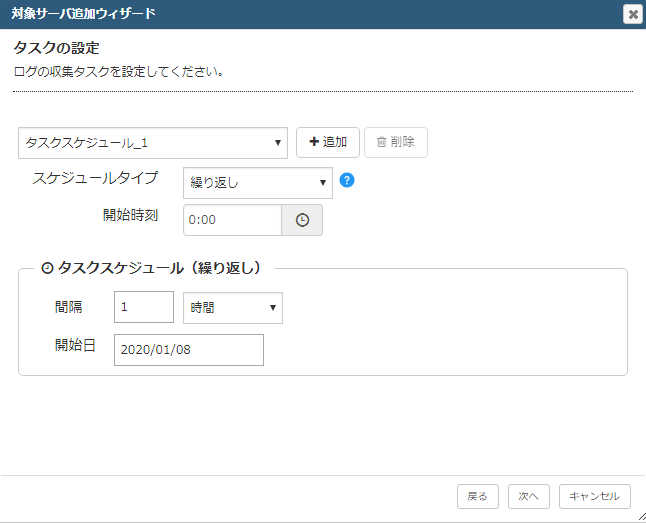
Task: Click the キャンセル button
Action: [595, 496]
